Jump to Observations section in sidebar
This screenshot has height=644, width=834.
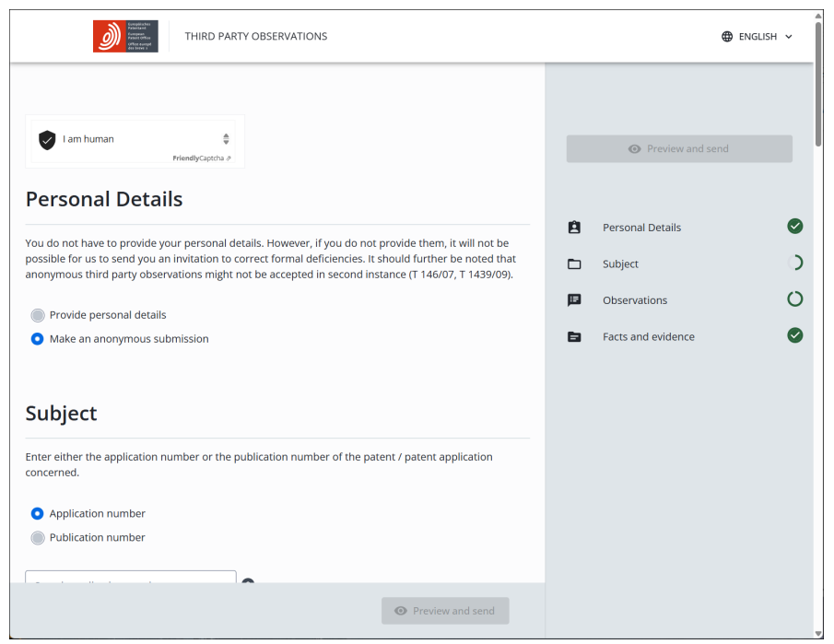click(x=634, y=300)
